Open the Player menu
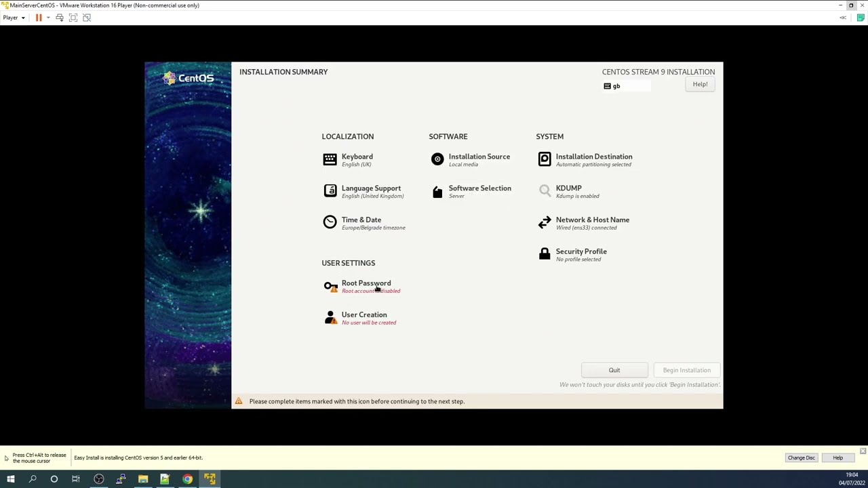 (x=14, y=18)
